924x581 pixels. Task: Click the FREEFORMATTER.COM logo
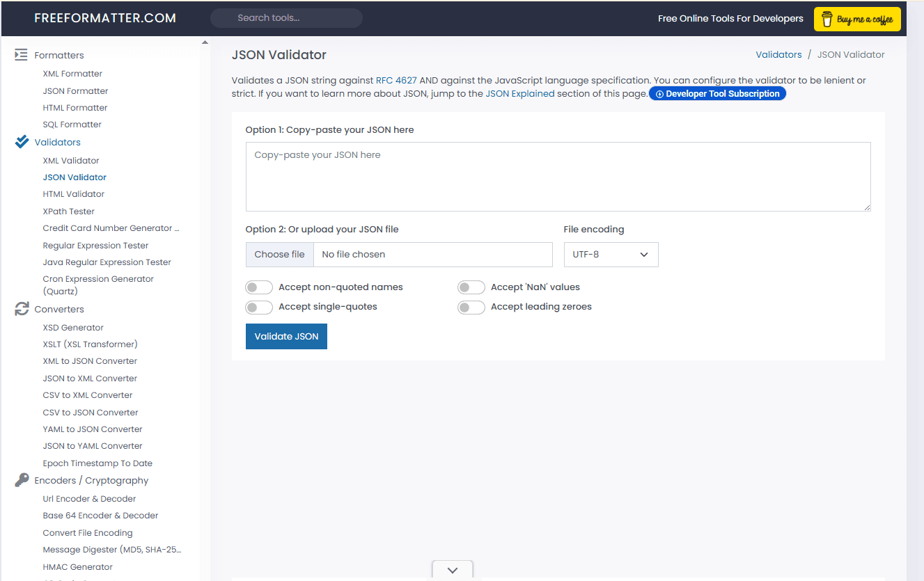coord(107,17)
